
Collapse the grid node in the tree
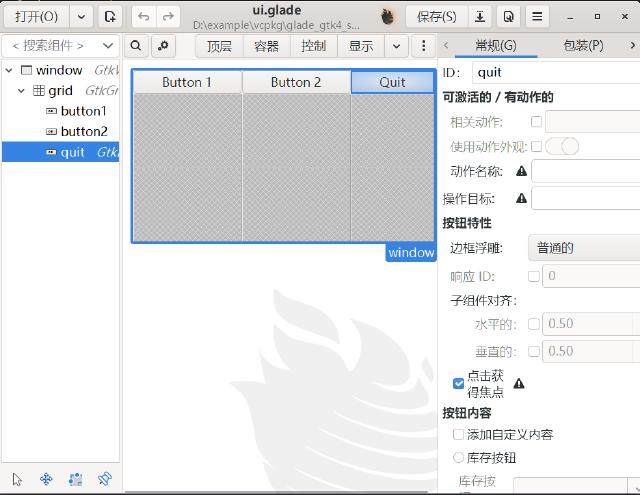(23, 91)
